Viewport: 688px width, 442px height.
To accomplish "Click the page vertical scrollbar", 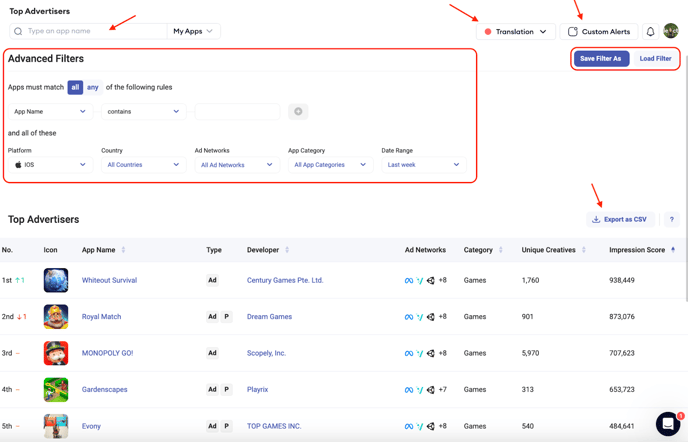I will (x=686, y=178).
